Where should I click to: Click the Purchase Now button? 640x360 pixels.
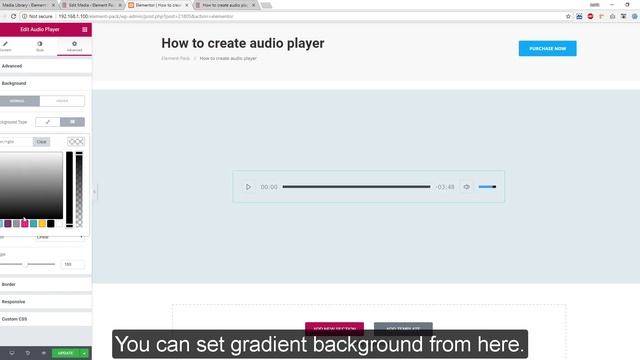coord(547,49)
